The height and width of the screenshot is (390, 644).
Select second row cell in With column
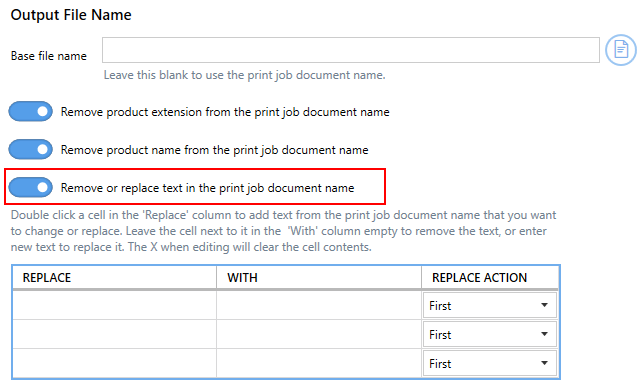(x=319, y=335)
